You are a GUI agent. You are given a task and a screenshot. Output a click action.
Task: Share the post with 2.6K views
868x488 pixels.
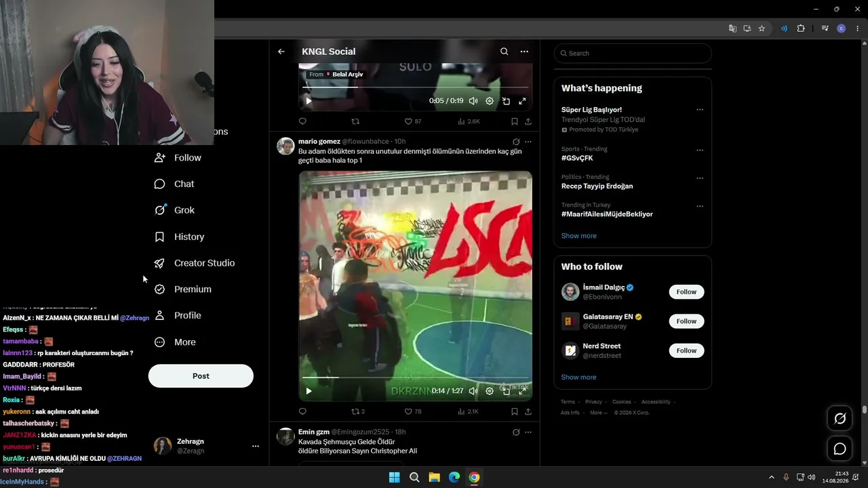528,121
